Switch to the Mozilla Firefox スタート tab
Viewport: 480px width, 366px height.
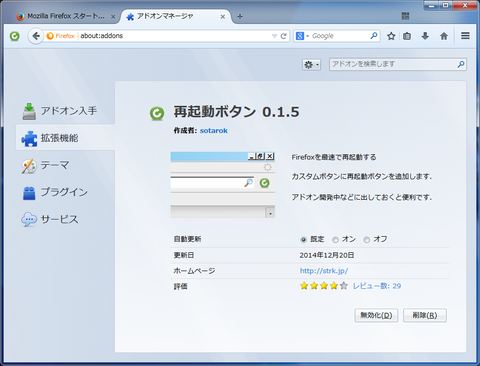(x=66, y=16)
